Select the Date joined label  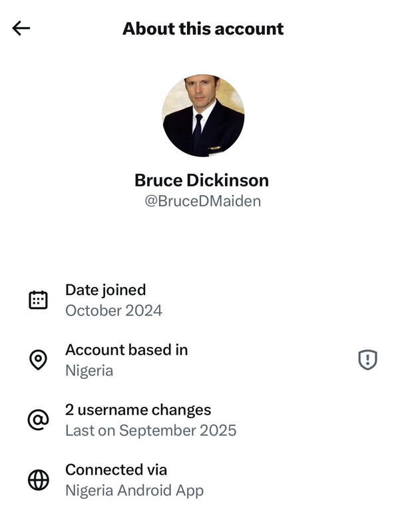105,290
